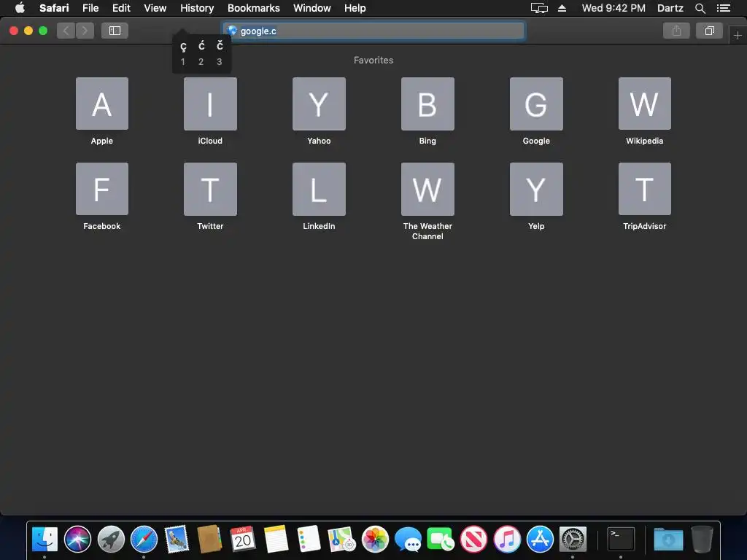Open the Apple menu in menu bar
This screenshot has height=560, width=747.
pos(20,7)
